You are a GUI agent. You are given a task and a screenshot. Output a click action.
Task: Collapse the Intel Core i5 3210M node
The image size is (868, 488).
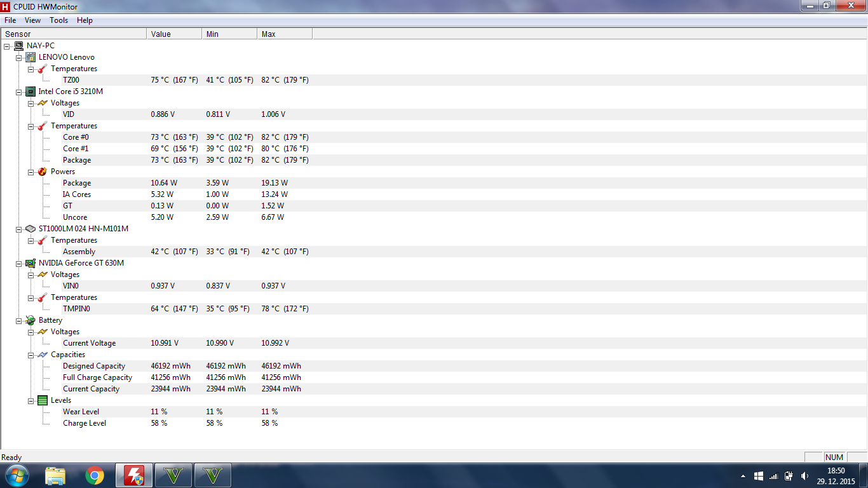click(x=18, y=91)
